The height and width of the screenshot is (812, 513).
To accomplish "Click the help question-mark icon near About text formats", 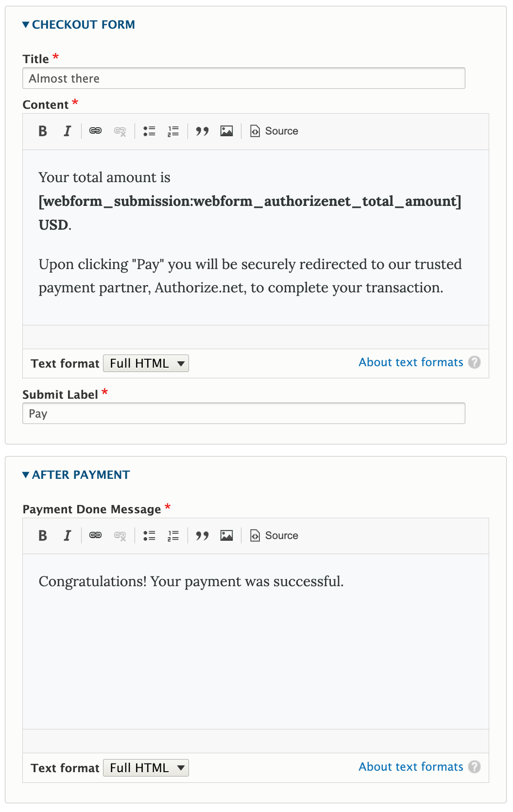I will click(x=475, y=362).
